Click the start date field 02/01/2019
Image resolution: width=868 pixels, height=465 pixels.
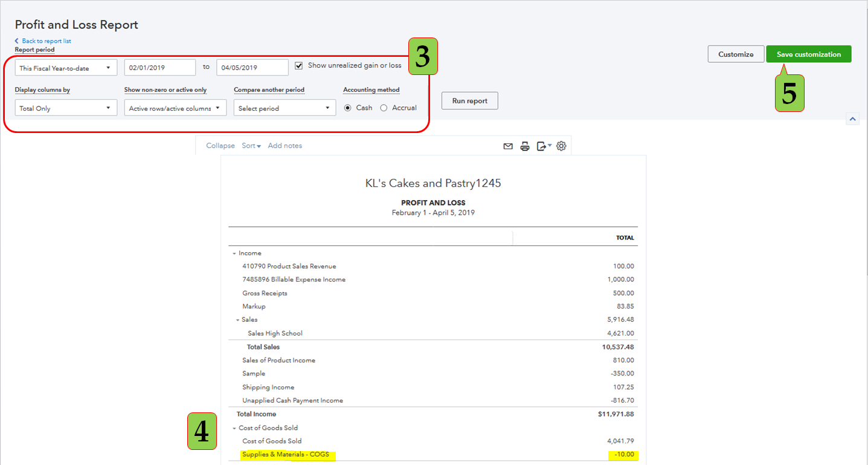tap(160, 68)
